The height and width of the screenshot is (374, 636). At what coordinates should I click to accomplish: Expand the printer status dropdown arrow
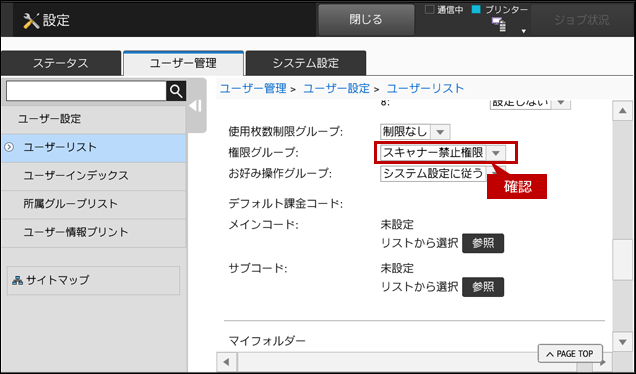pos(524,31)
